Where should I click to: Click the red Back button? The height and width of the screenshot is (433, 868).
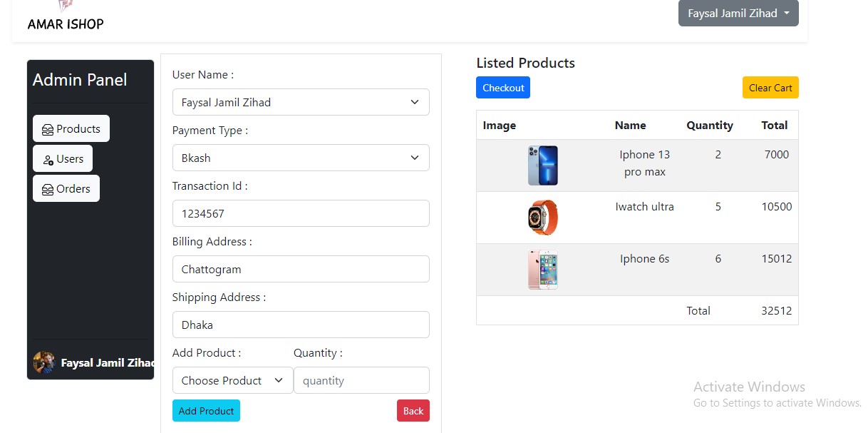[413, 410]
